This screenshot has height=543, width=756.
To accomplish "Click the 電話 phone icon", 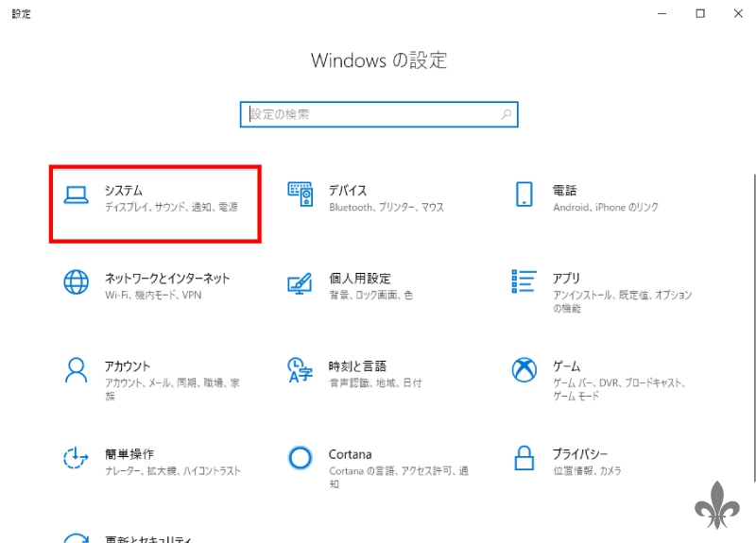I will [x=524, y=195].
